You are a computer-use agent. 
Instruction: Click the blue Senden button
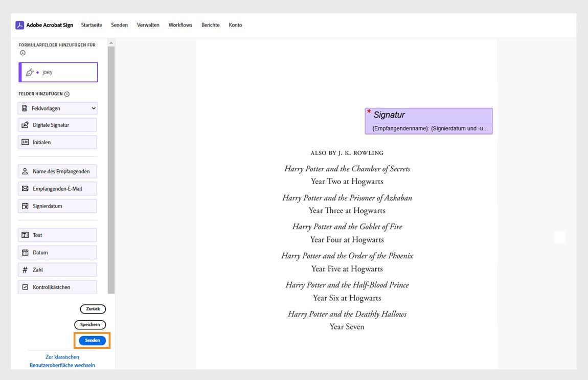[x=92, y=340]
